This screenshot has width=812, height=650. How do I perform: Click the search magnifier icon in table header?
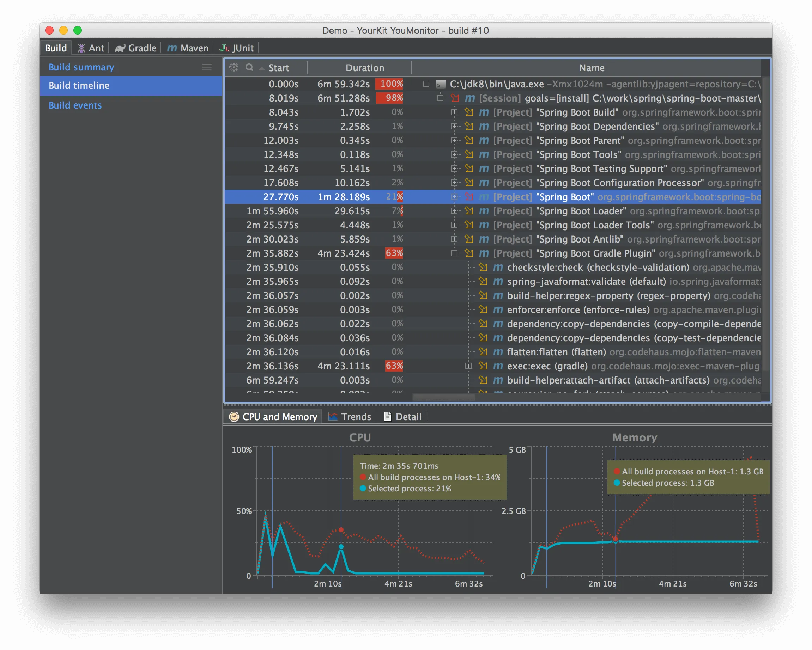point(249,67)
